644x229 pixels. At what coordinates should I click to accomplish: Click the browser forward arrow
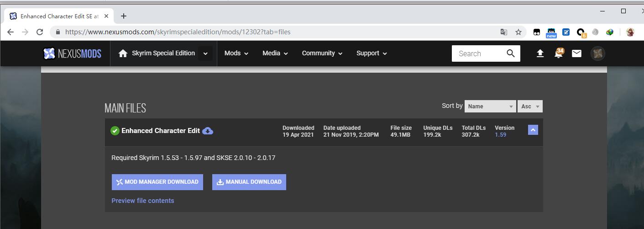click(25, 32)
